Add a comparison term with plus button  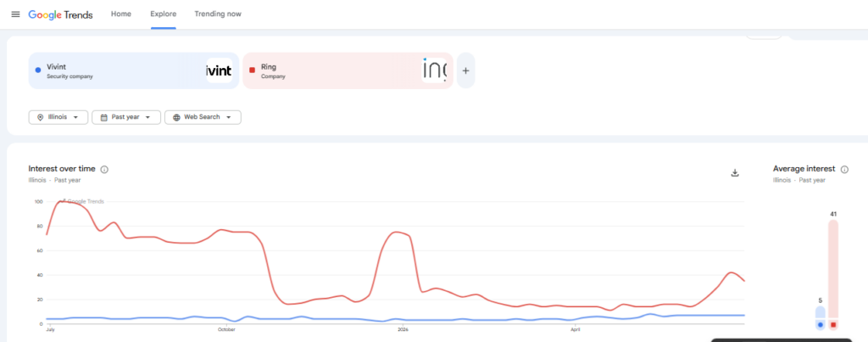465,70
